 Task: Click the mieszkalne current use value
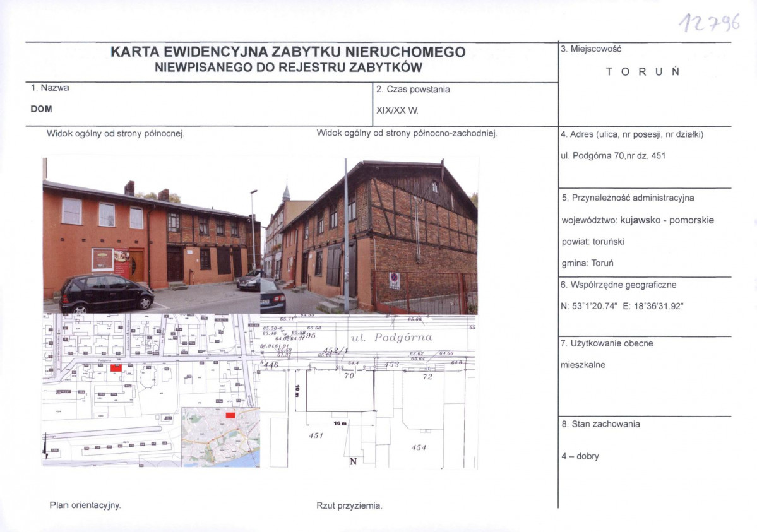coord(583,365)
